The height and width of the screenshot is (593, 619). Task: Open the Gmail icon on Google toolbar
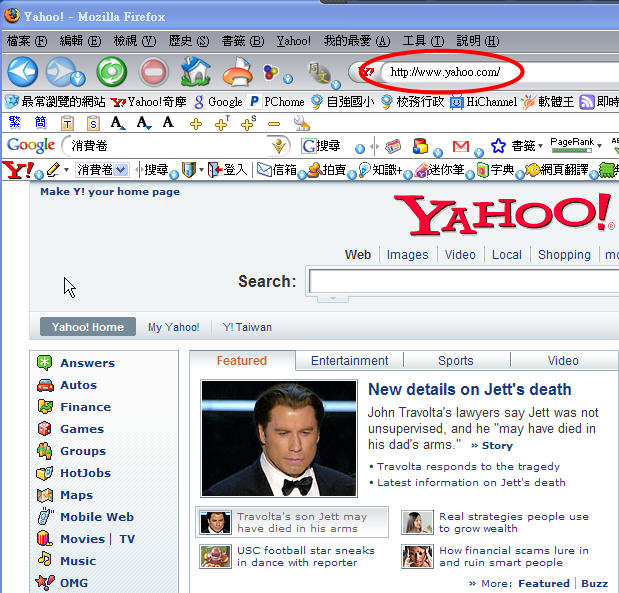point(461,146)
